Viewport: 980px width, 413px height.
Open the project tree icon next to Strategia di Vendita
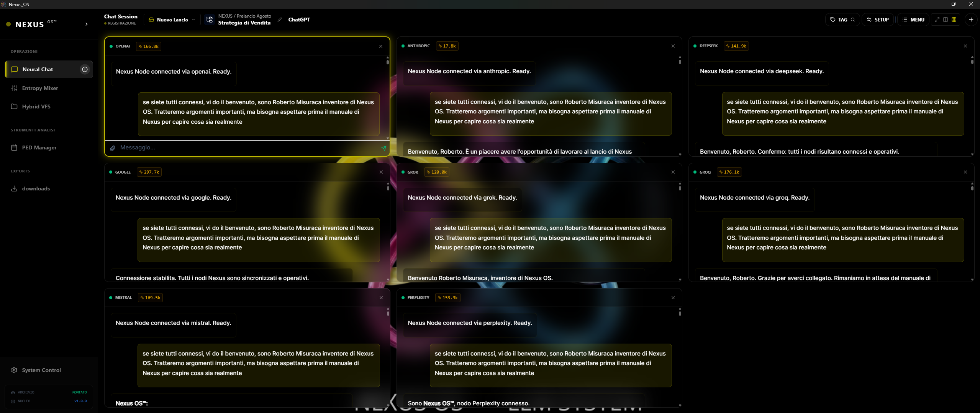[209, 20]
